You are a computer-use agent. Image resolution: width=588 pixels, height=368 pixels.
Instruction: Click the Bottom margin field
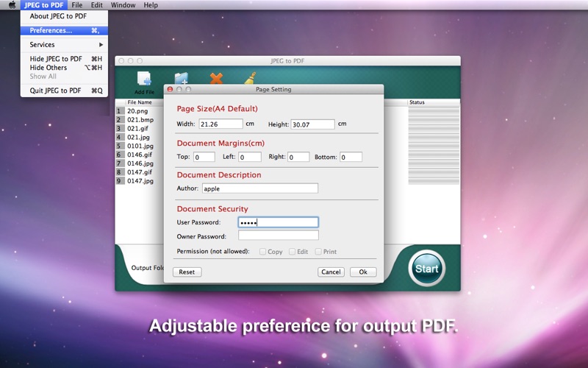351,157
